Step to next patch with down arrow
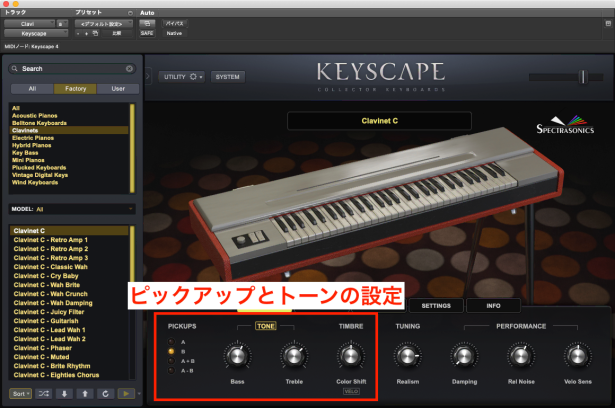The height and width of the screenshot is (408, 615). pos(64,393)
